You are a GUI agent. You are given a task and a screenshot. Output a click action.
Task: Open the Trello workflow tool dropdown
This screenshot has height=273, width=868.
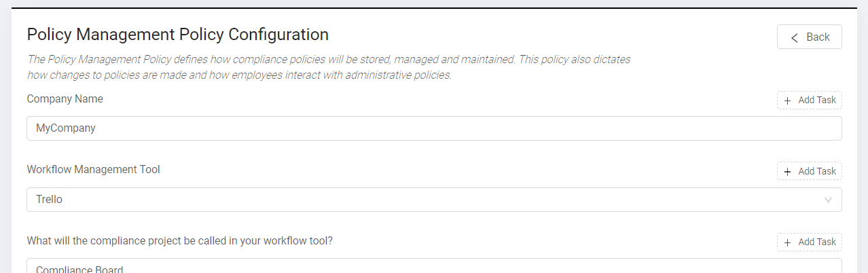[433, 200]
